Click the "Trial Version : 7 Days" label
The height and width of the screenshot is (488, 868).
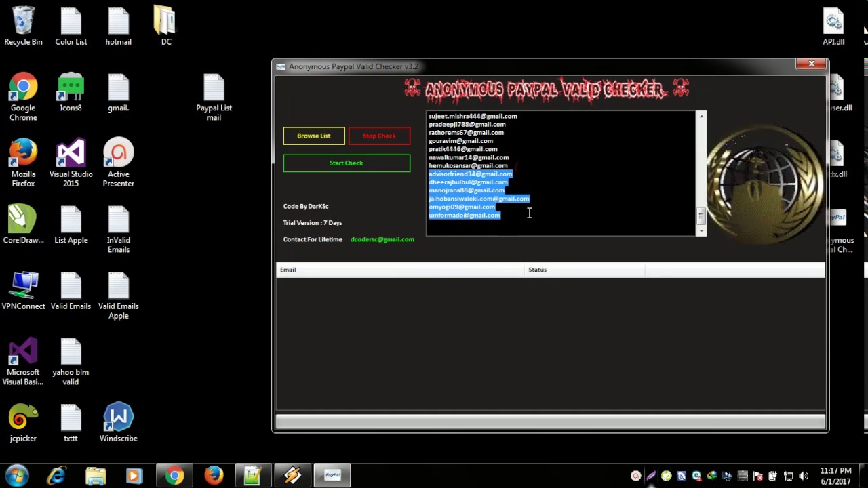pos(313,223)
